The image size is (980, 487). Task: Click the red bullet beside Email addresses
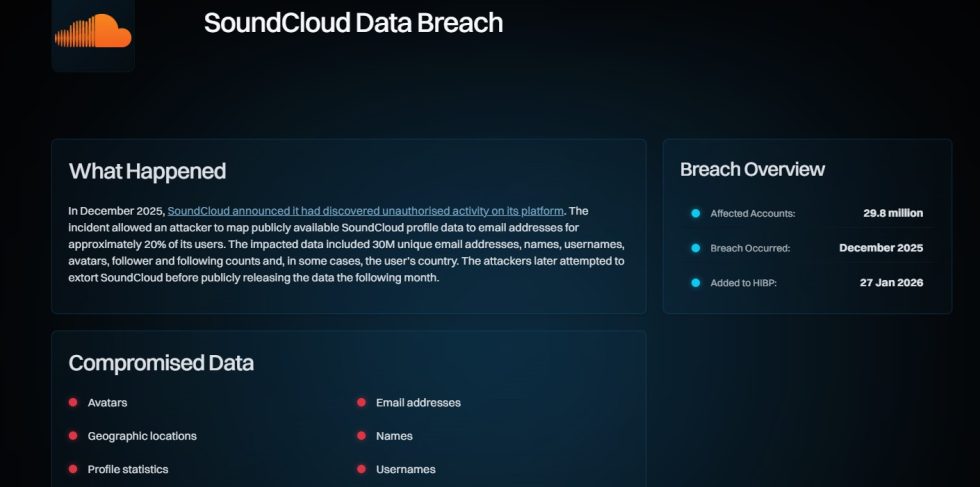(361, 403)
